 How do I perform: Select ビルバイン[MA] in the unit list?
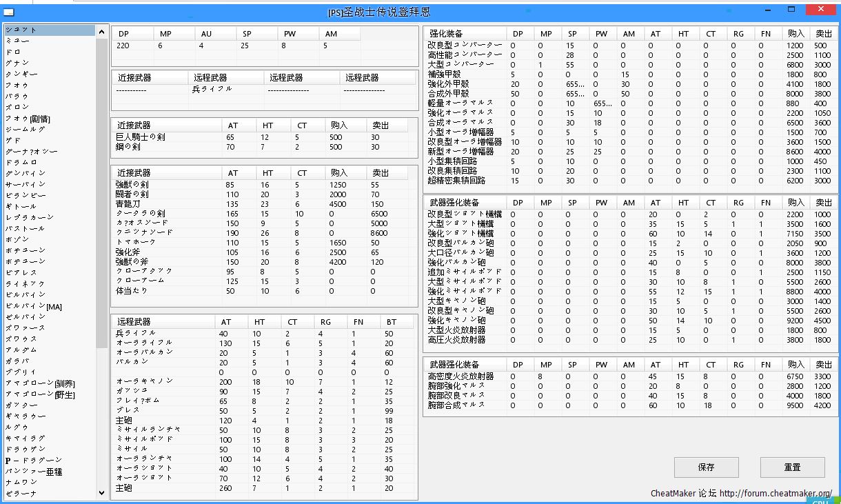(34, 306)
